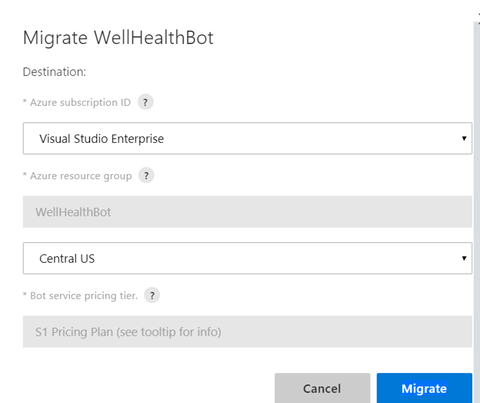
Task: Click the WellHealthBot resource group field
Action: click(x=247, y=212)
